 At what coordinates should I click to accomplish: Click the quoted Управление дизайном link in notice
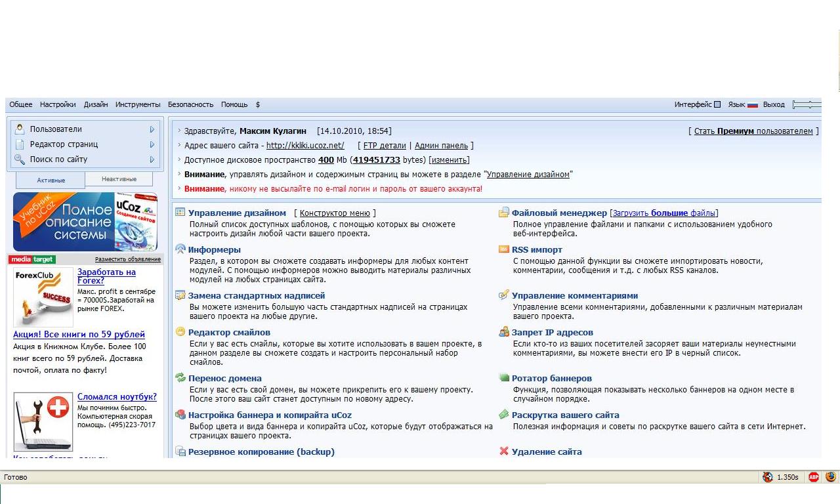coord(528,175)
